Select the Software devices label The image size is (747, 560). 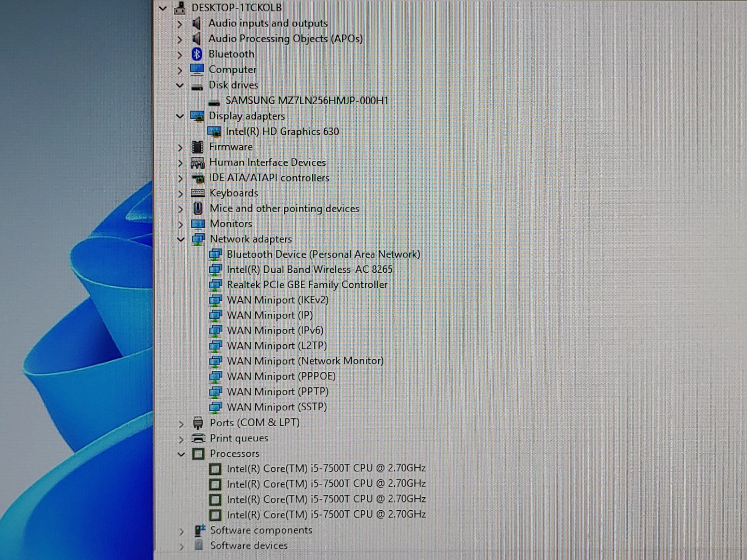(249, 545)
